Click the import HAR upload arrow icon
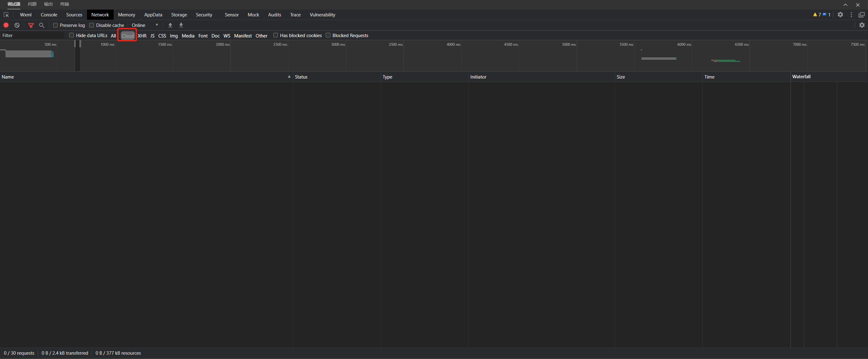The height and width of the screenshot is (359, 868). [170, 25]
